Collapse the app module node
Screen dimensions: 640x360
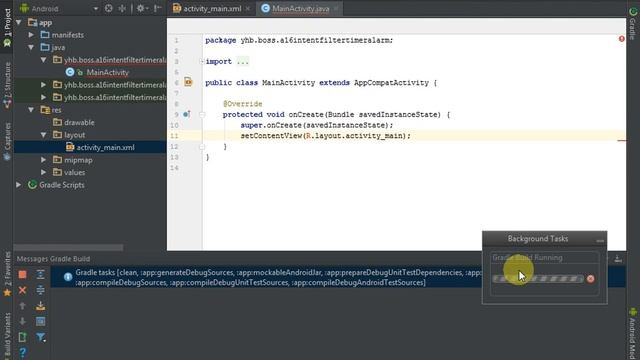point(19,22)
